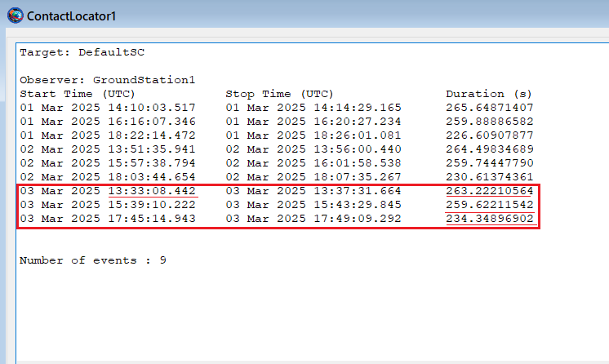Click the Start Time (UTC) column header
This screenshot has height=364, width=609.
[x=73, y=94]
